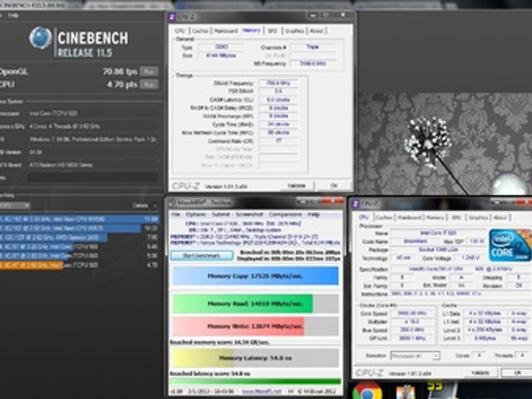The height and width of the screenshot is (399, 532).
Task: Click the green progress bar at MaxxMem bottom
Action: 255,382
